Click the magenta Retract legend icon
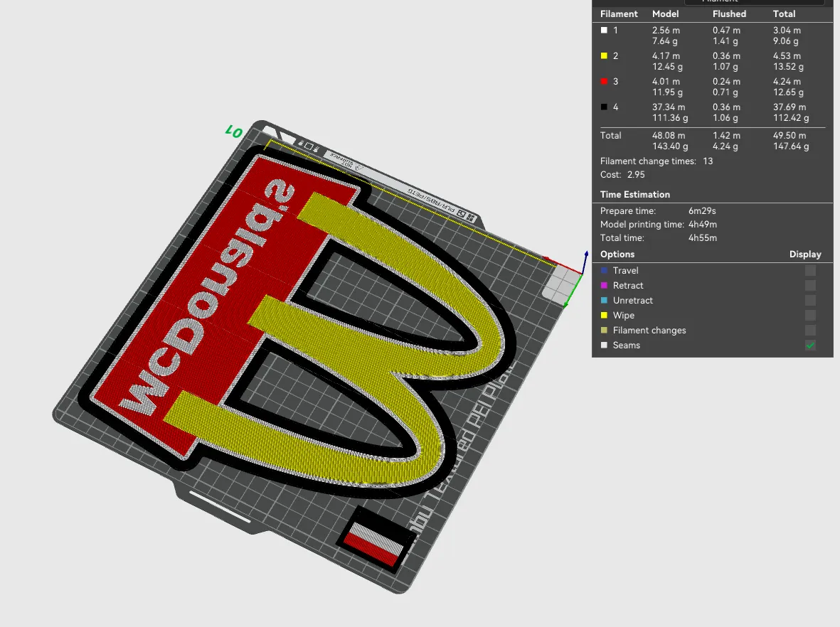The width and height of the screenshot is (840, 627). pyautogui.click(x=605, y=286)
